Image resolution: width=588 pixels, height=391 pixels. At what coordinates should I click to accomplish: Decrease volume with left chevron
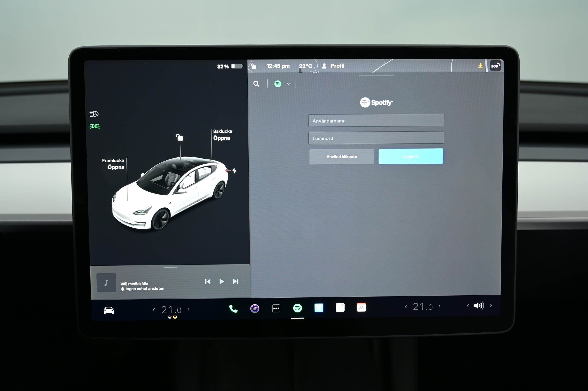click(x=468, y=306)
